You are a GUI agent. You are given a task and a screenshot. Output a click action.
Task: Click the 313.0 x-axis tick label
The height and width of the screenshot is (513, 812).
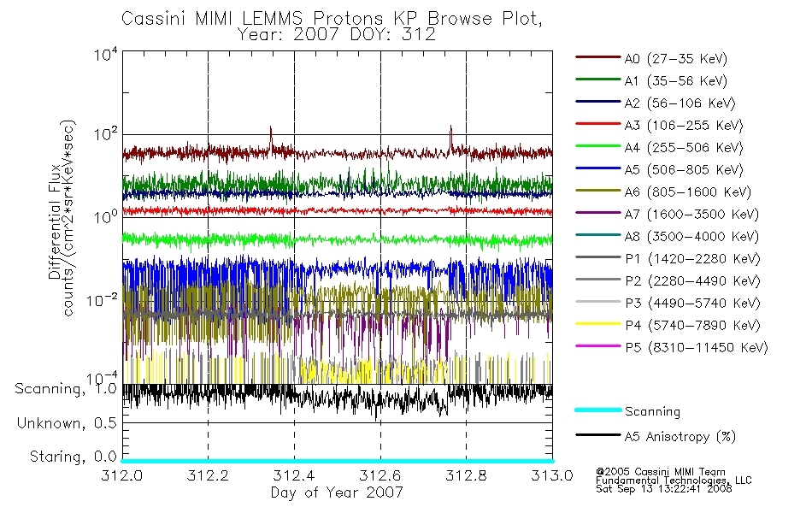(x=552, y=475)
